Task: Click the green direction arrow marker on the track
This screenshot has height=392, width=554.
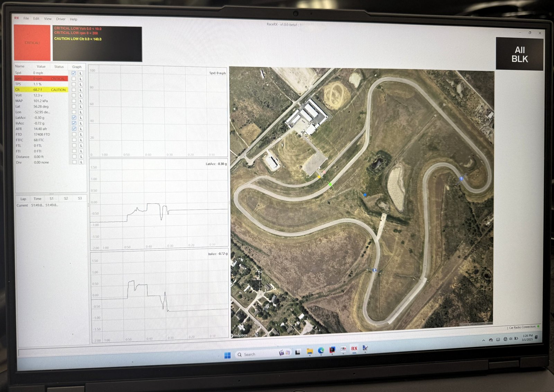Action: [x=330, y=184]
